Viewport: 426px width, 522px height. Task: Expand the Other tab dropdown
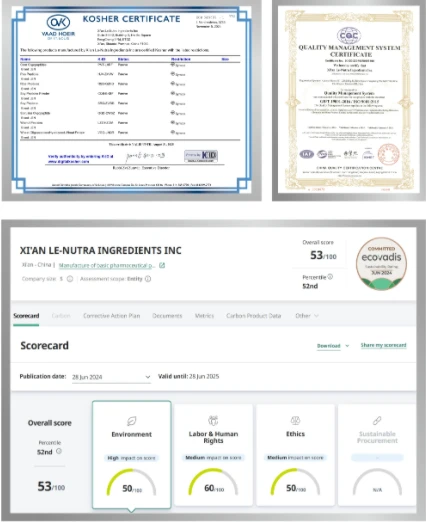pos(307,316)
